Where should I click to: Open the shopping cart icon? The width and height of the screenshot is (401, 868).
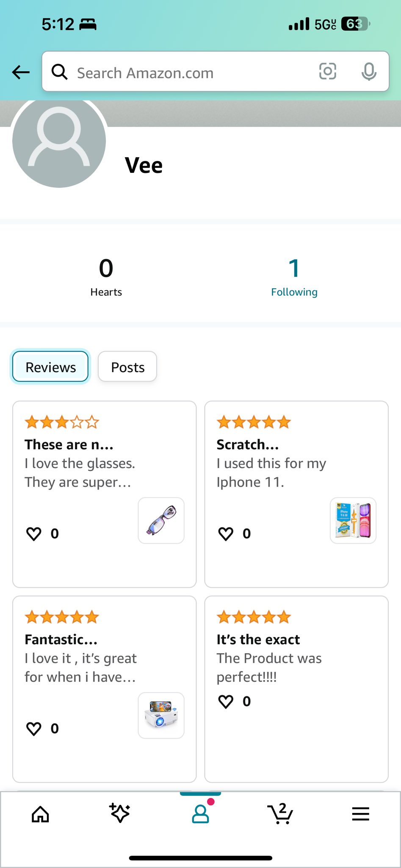click(280, 814)
